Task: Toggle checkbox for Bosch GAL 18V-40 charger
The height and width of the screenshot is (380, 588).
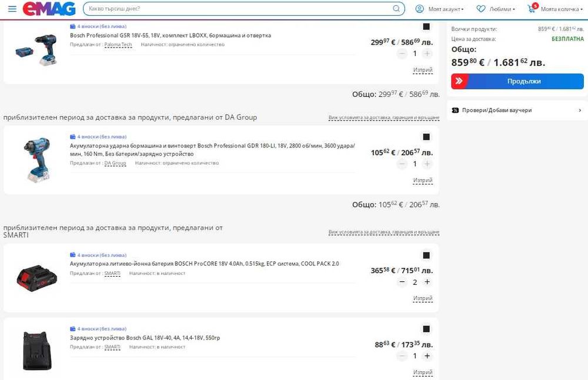Action: coord(426,329)
